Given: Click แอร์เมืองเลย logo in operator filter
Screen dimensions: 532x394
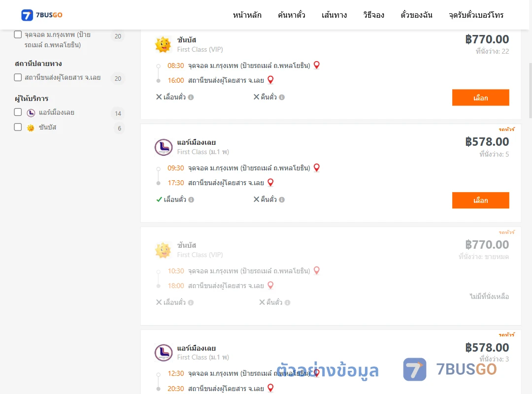Looking at the screenshot, I should [31, 113].
